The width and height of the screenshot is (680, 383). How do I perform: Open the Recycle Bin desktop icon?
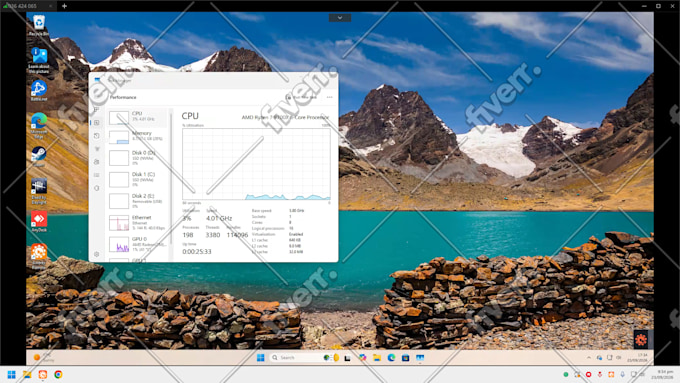pyautogui.click(x=39, y=25)
